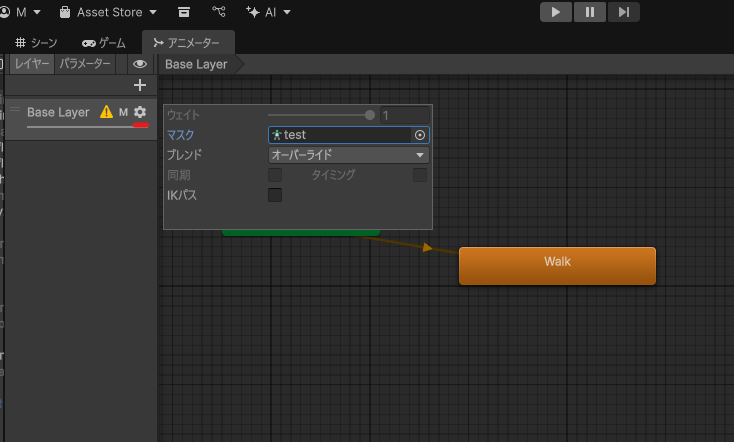Open the パラメーター sub-tab
734x442 pixels.
tap(85, 64)
